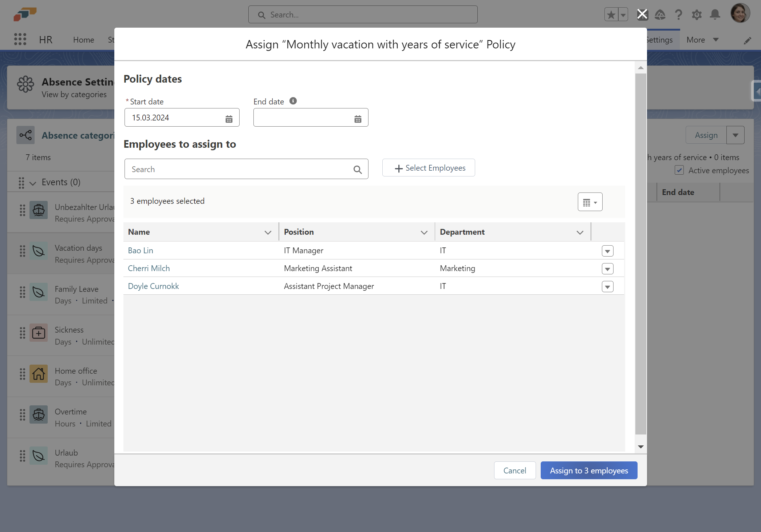Click the help question mark icon
Viewport: 761px width, 532px height.
pyautogui.click(x=678, y=15)
